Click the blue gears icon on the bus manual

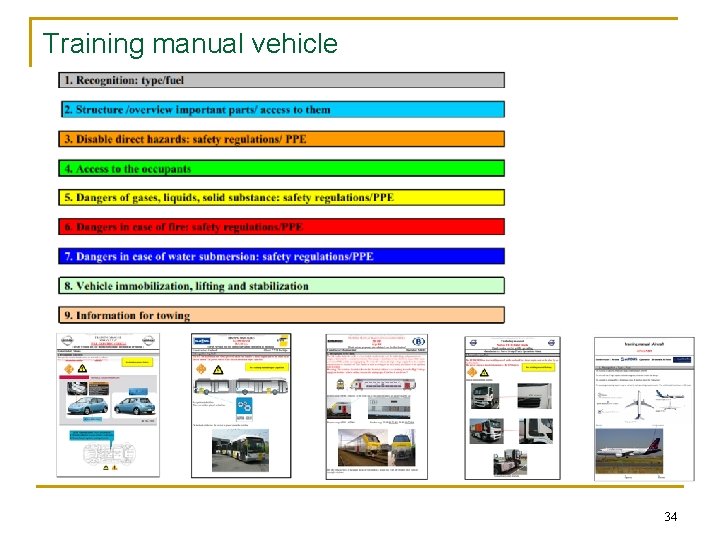[x=244, y=409]
